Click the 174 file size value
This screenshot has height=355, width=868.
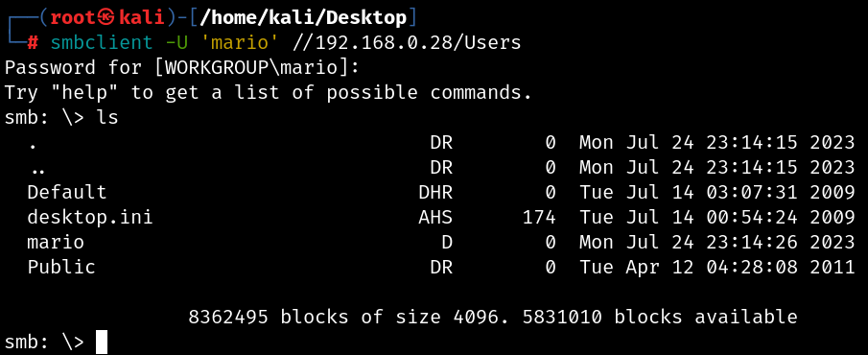click(539, 217)
